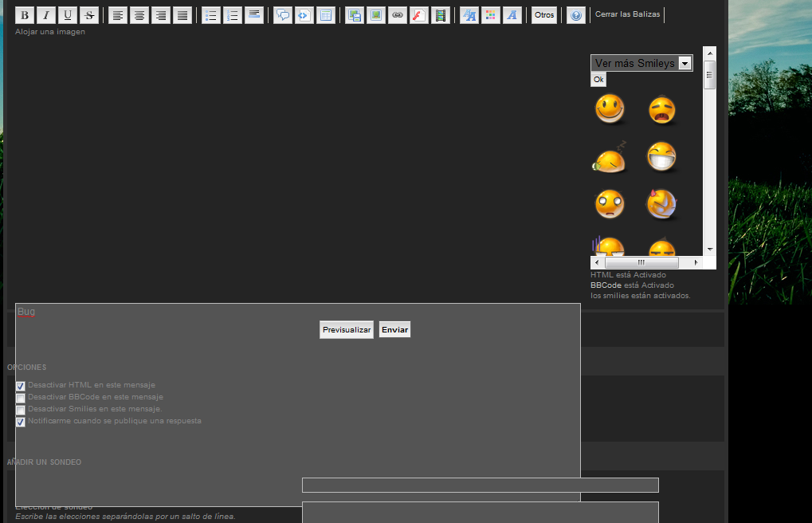812x523 pixels.
Task: Toggle Desactivar BBCode en este mensaje
Action: tap(20, 398)
